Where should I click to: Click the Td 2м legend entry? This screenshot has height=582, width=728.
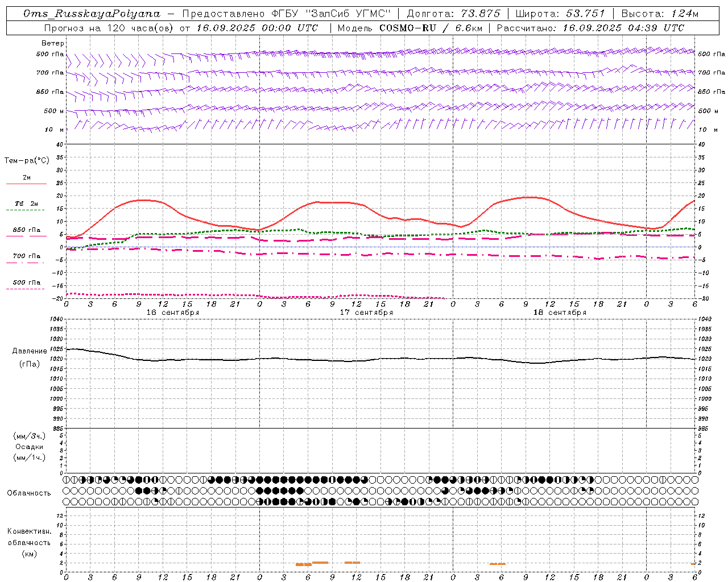point(26,203)
